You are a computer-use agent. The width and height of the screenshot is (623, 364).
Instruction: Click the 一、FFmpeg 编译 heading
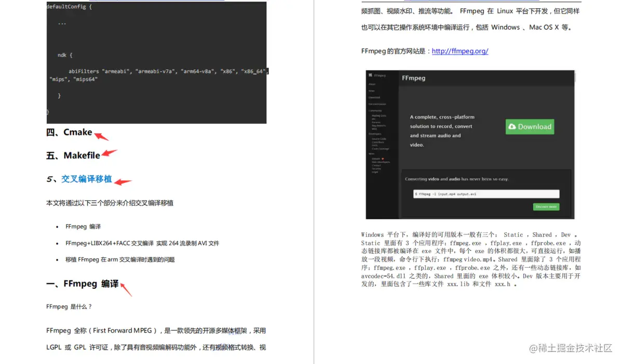[x=82, y=284]
